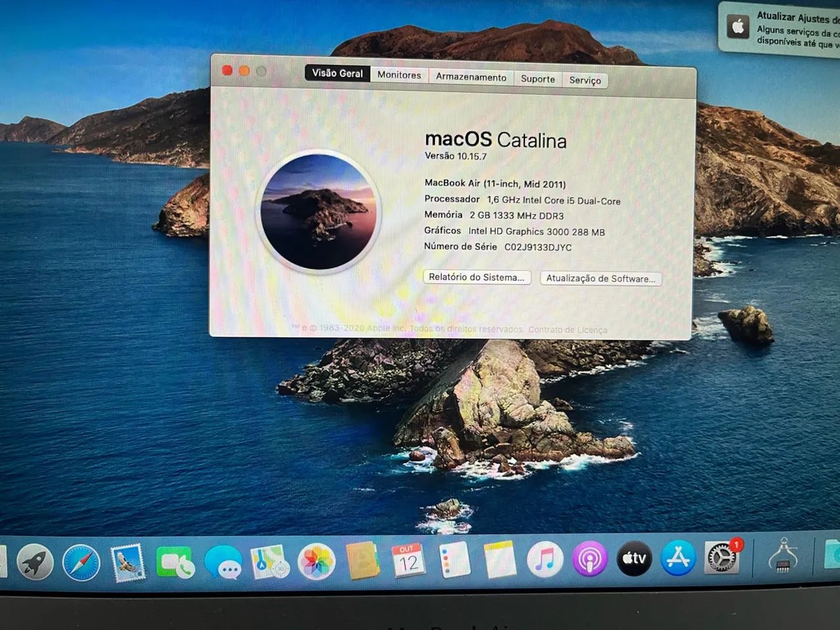Click the 1,6 GHz Intel Core i5 text
Image resolution: width=840 pixels, height=630 pixels.
tap(553, 200)
